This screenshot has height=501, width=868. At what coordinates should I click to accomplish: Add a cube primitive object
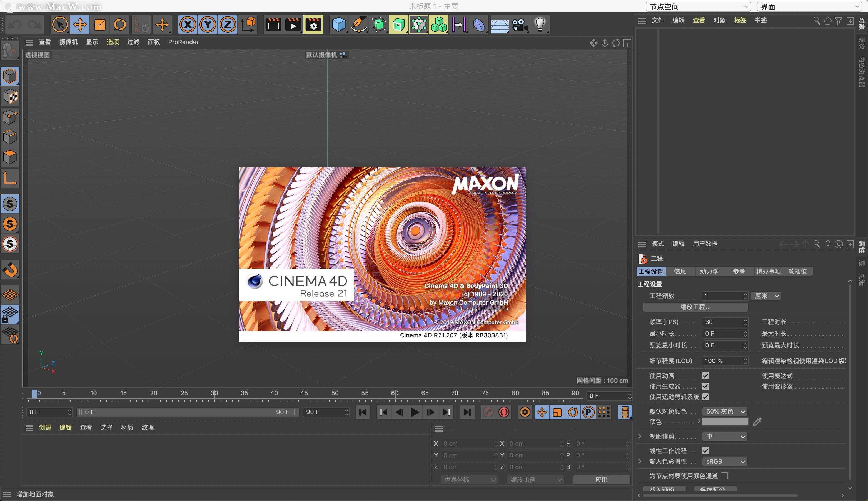click(x=339, y=24)
